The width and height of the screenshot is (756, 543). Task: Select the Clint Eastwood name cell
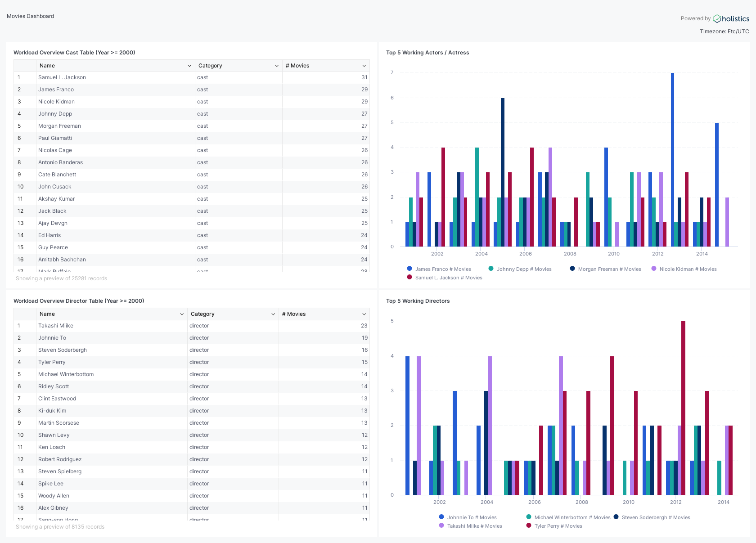point(112,399)
